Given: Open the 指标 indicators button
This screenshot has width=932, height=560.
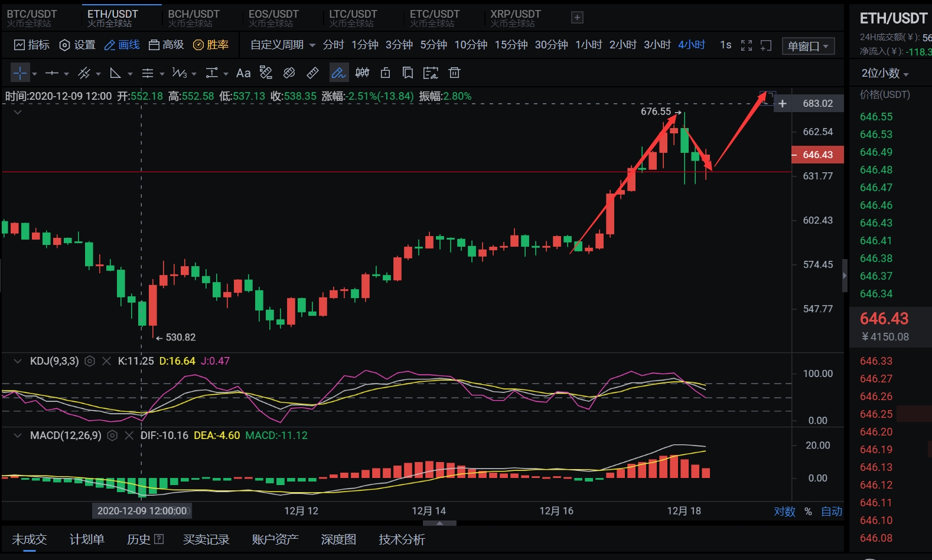Looking at the screenshot, I should (32, 45).
